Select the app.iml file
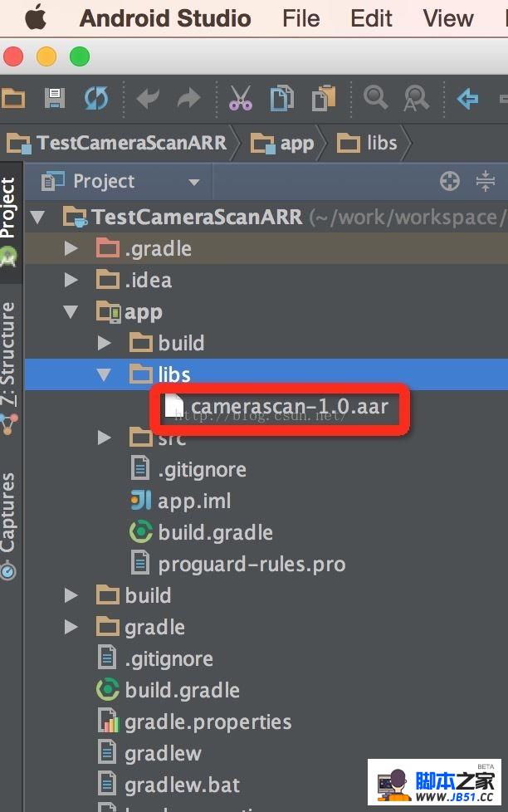 pos(194,501)
